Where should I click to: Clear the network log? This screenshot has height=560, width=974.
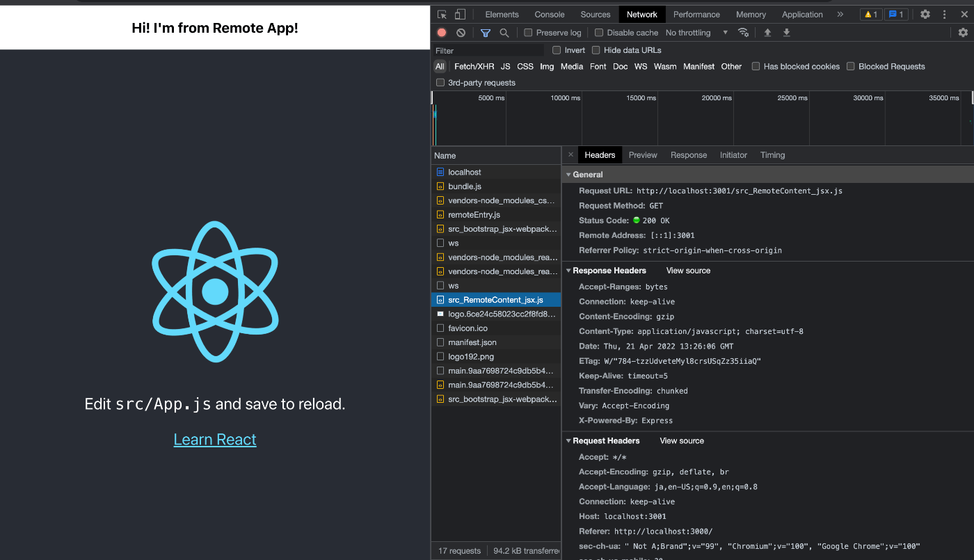tap(461, 33)
